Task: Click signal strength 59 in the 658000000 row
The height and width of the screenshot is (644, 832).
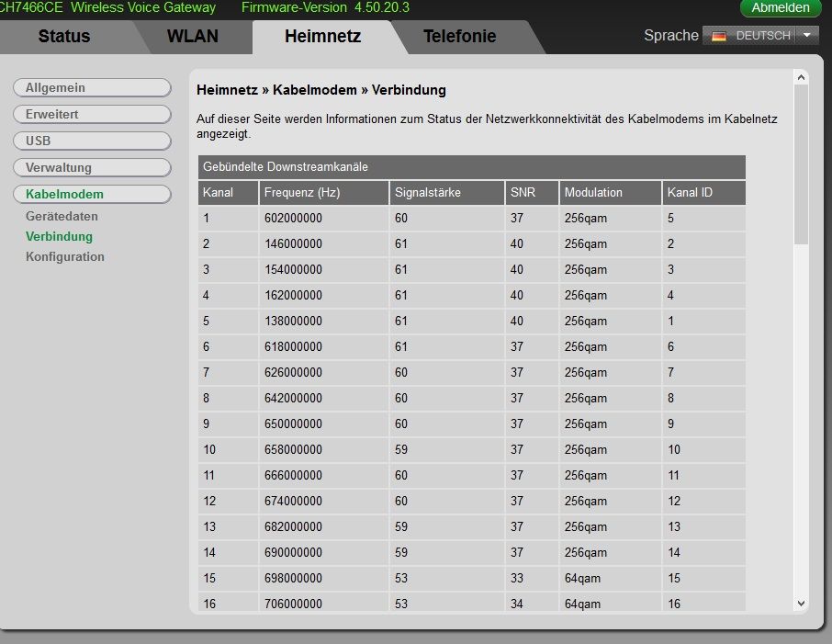Action: pyautogui.click(x=401, y=449)
